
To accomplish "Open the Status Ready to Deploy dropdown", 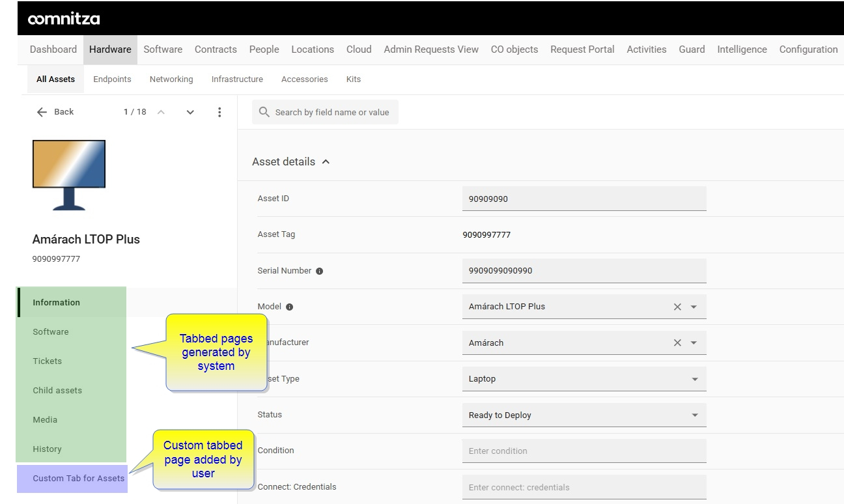I will [584, 415].
